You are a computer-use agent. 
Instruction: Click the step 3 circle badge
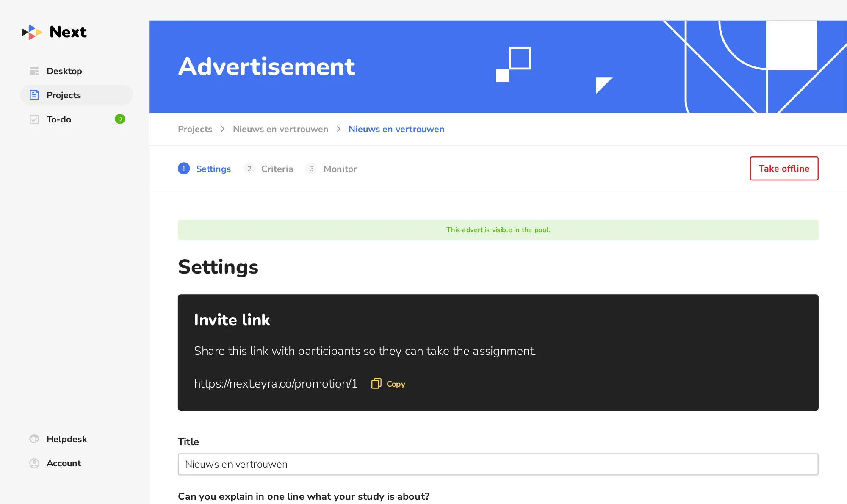point(312,169)
